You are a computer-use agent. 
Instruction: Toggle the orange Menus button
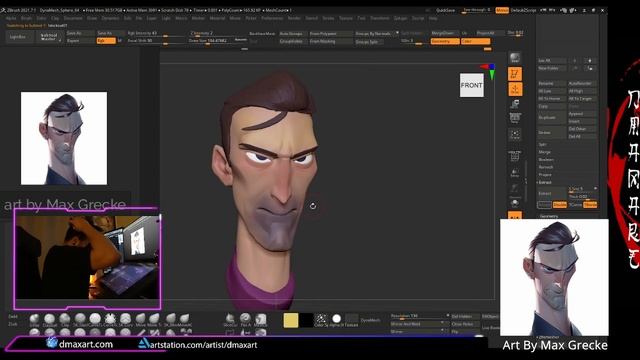pyautogui.click(x=502, y=10)
